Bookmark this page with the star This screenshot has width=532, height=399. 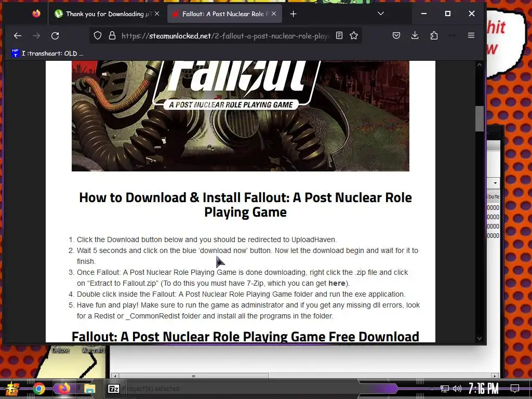pyautogui.click(x=354, y=35)
